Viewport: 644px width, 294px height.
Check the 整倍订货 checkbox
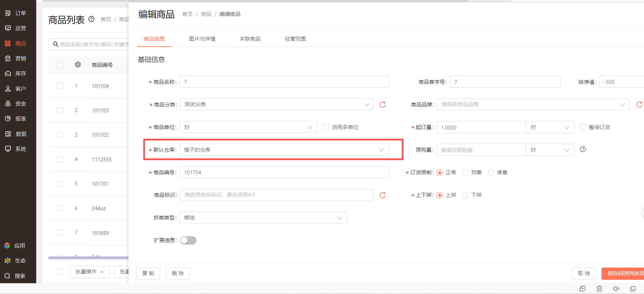583,127
